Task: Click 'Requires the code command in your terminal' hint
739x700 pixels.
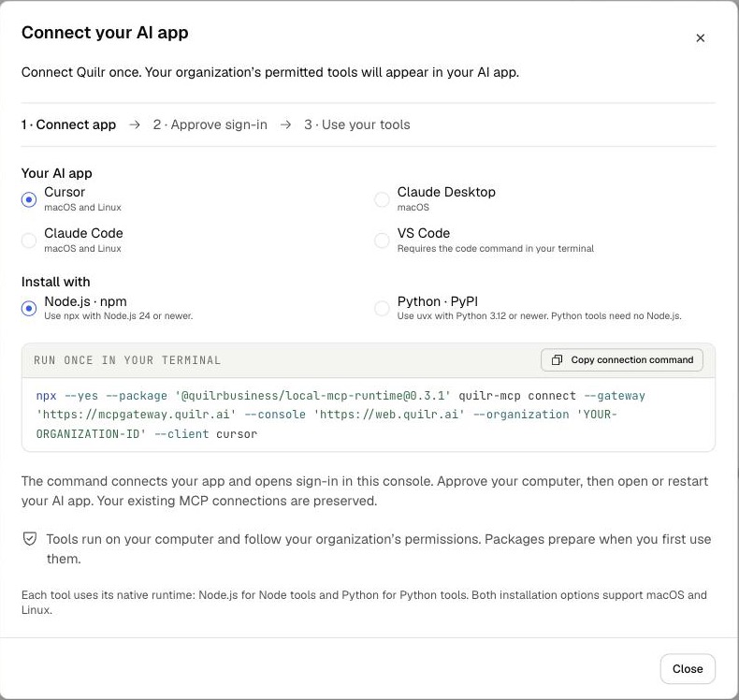Action: coord(496,248)
